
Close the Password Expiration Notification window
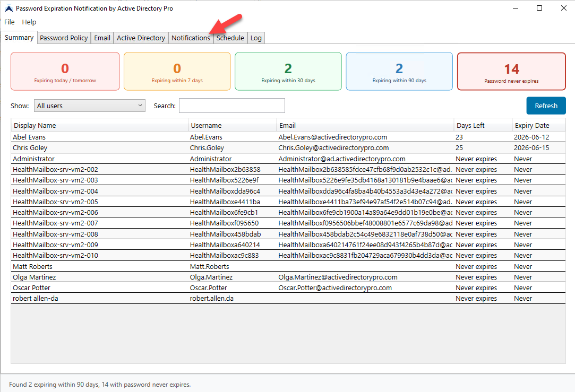[x=564, y=8]
